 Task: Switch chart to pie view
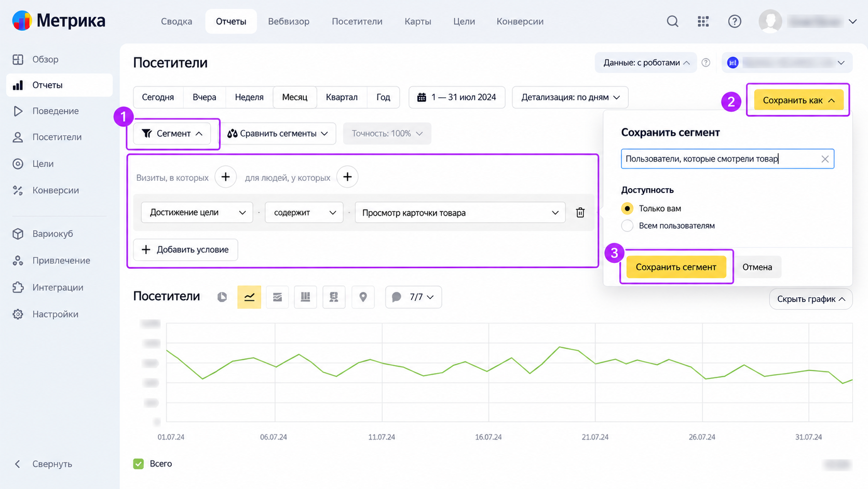click(222, 297)
